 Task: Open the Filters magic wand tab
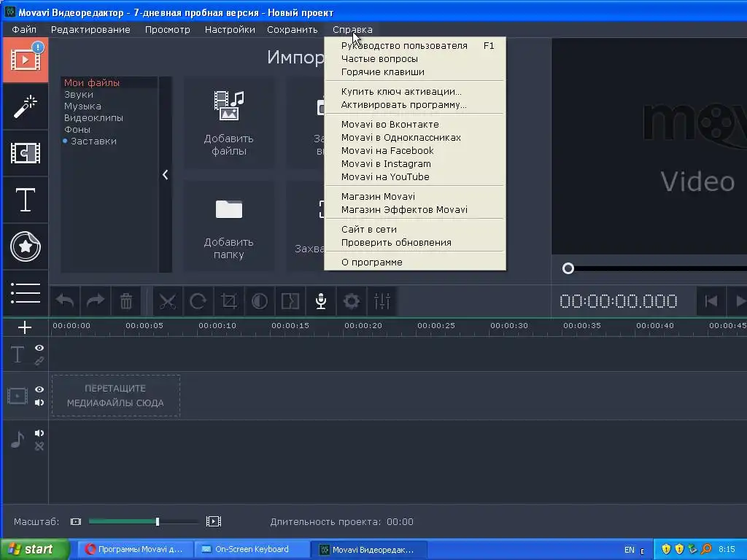(26, 106)
